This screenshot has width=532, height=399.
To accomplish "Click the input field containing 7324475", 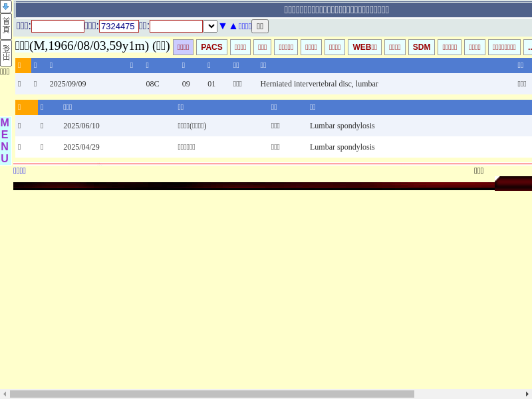I will pos(118,26).
